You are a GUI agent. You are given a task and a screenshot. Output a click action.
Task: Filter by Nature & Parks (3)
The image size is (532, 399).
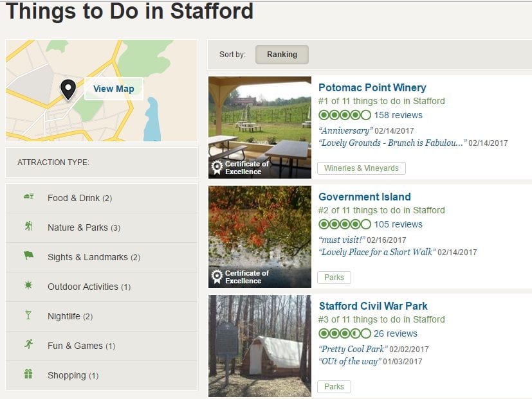pos(84,227)
